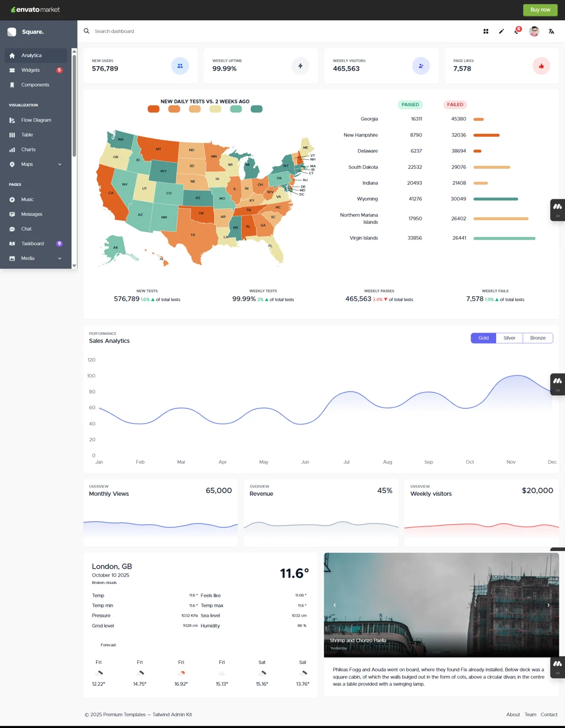Switch Sales Analytics to Silver

click(x=510, y=338)
